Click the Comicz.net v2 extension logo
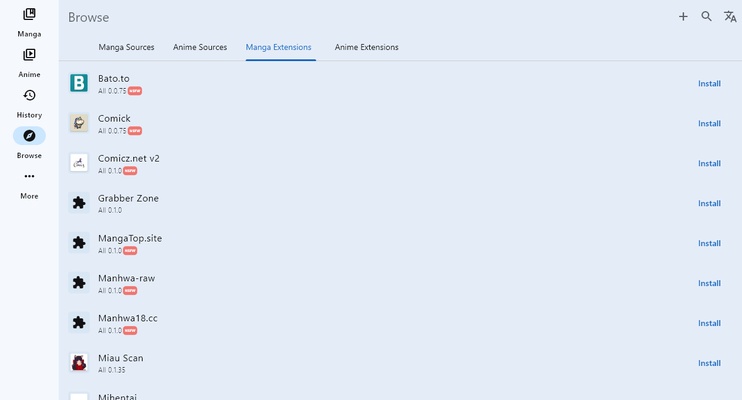Screen dimensions: 742x400 [x=79, y=163]
